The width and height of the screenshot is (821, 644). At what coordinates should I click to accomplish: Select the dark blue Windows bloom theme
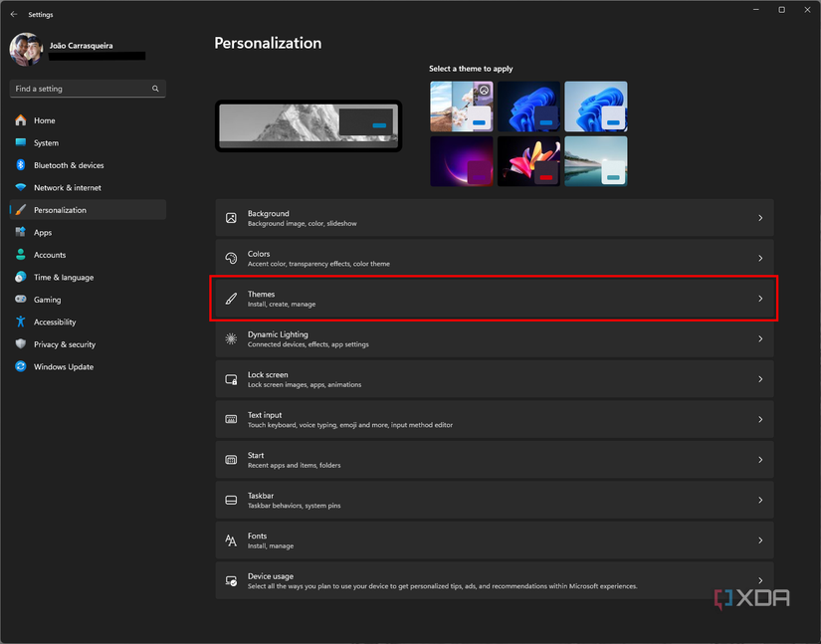(x=528, y=107)
